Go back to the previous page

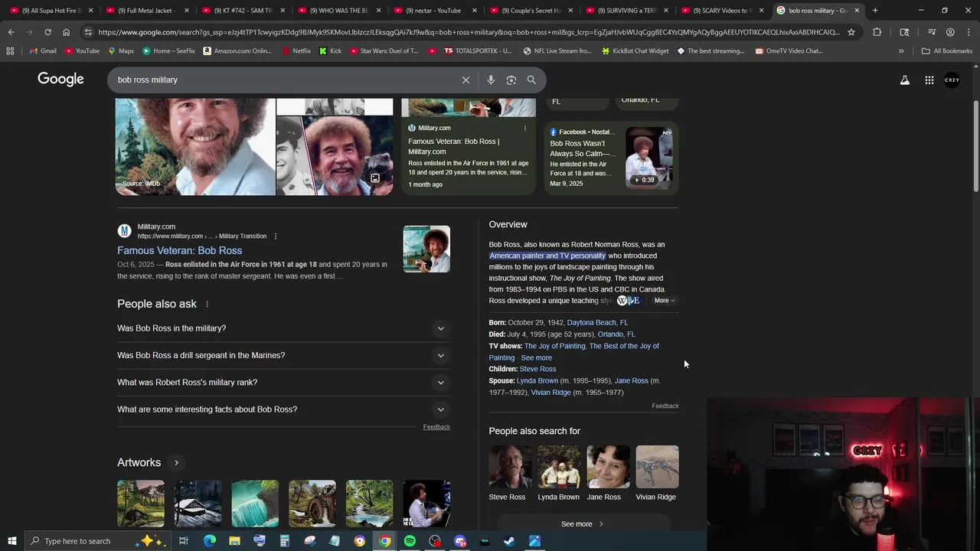click(11, 32)
